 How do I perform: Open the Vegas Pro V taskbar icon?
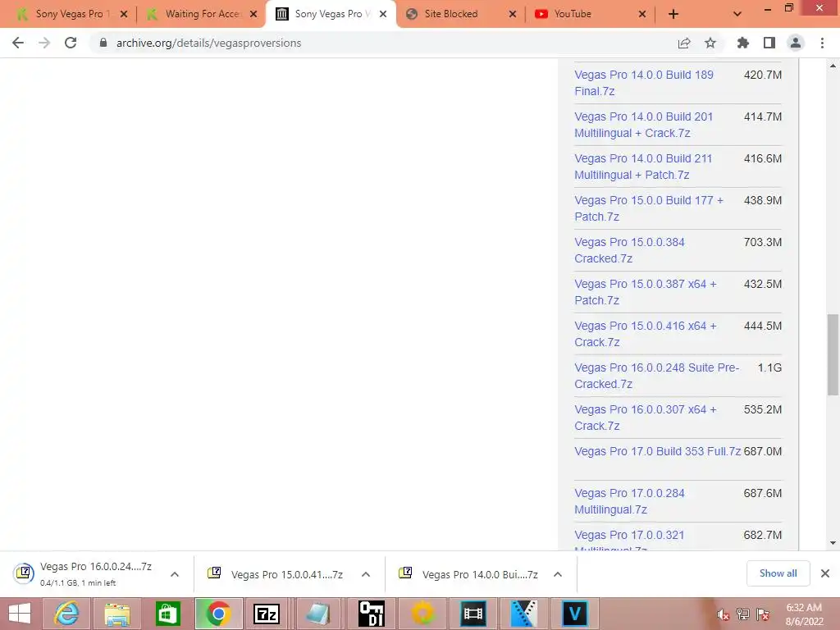pyautogui.click(x=574, y=614)
